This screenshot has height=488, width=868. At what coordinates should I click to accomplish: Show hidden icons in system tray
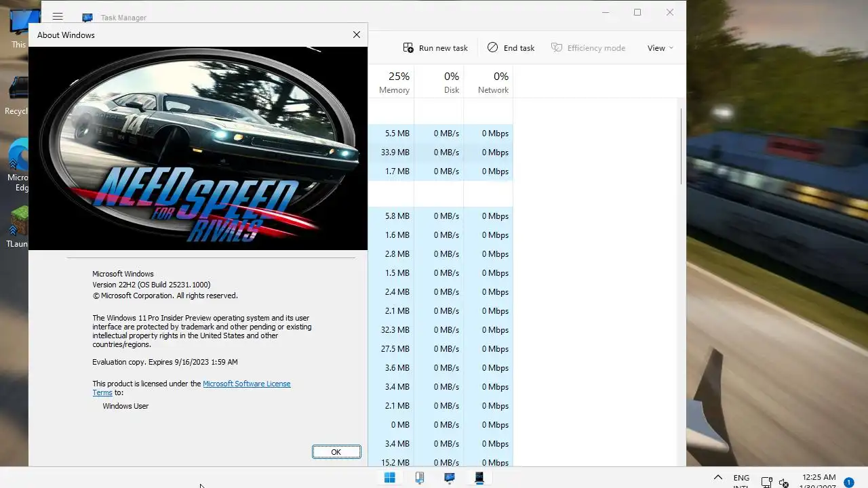[x=718, y=478]
